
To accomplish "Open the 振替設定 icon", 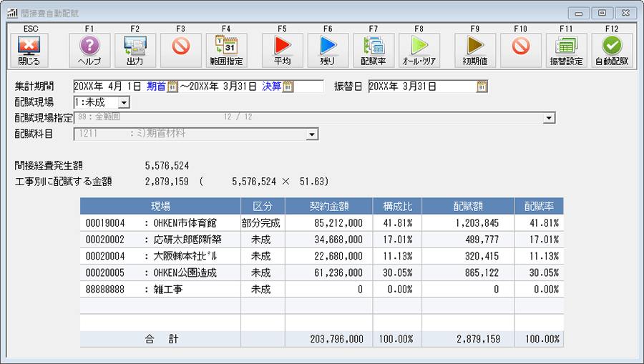I will coord(567,50).
